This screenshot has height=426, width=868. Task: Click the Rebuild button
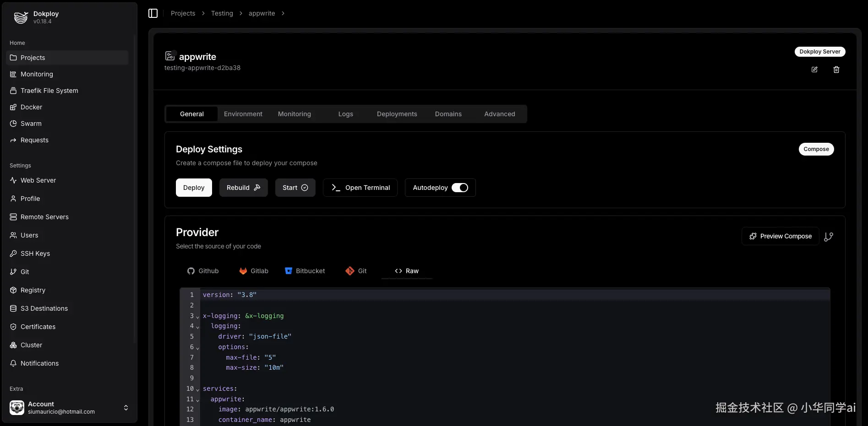(x=244, y=188)
